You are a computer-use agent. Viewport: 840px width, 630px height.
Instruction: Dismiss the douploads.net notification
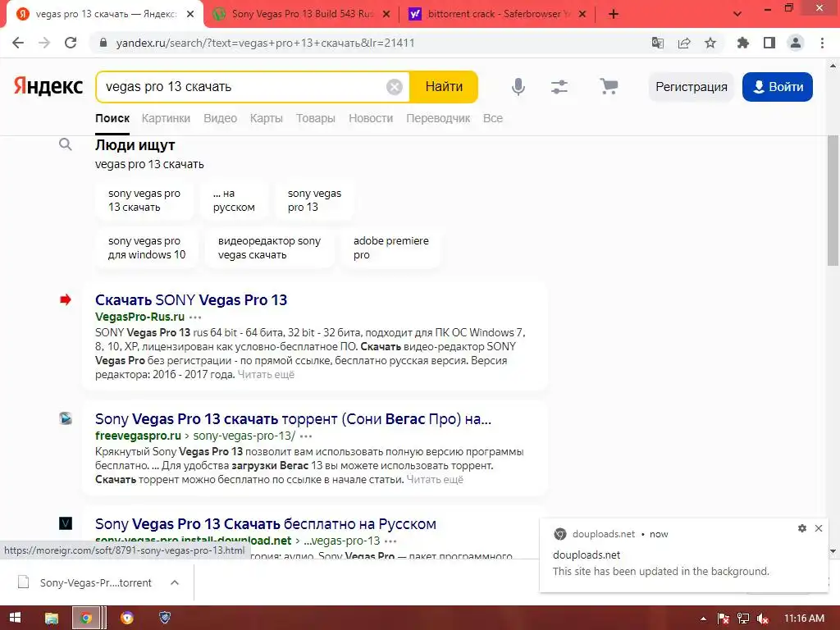coord(819,528)
